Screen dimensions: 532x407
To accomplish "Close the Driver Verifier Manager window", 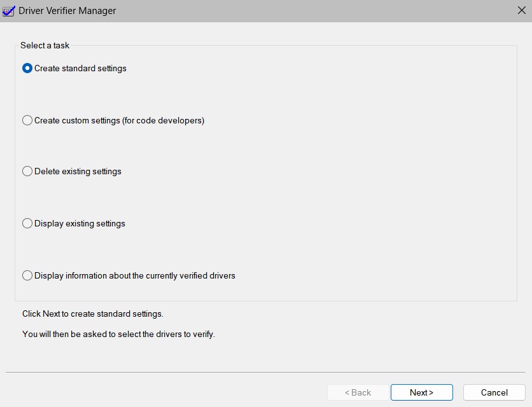I will coord(522,10).
